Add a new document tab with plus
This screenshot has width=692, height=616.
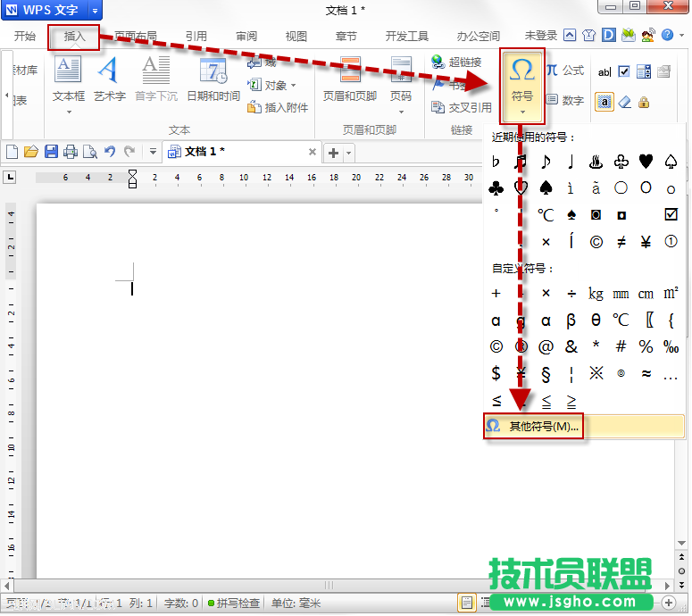[334, 154]
